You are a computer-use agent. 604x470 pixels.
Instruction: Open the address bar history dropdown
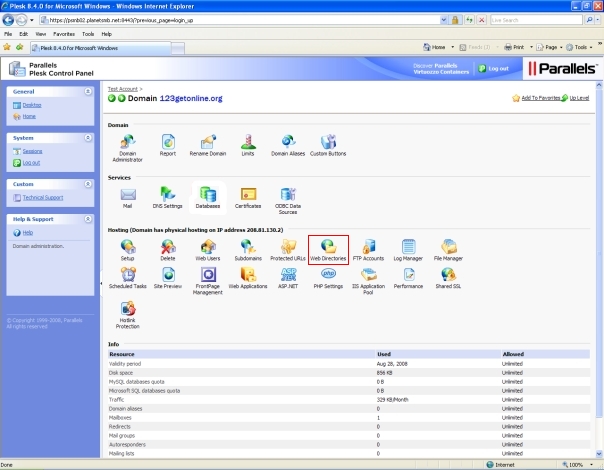(444, 20)
